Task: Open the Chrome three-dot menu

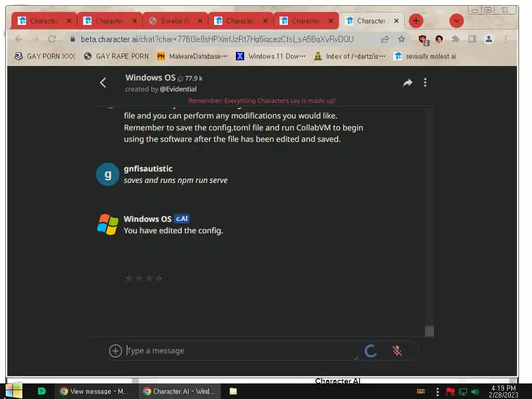Action: [x=506, y=39]
